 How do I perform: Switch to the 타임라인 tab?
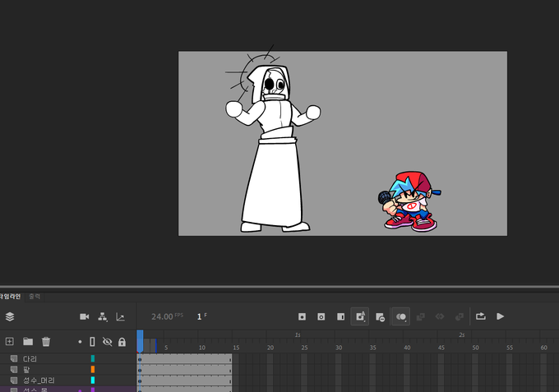11,297
